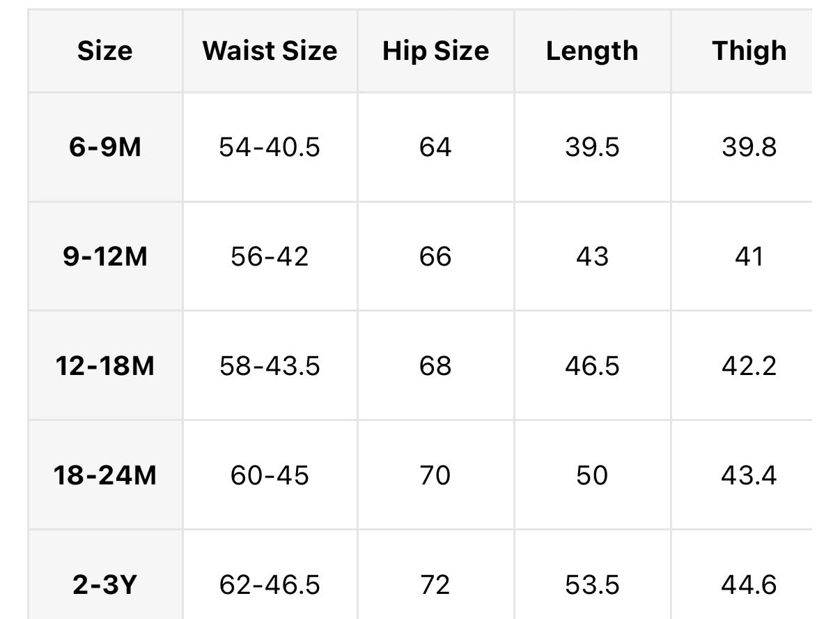Viewport: 840px width, 619px height.
Task: Select hip size 64 cell
Action: pos(435,147)
